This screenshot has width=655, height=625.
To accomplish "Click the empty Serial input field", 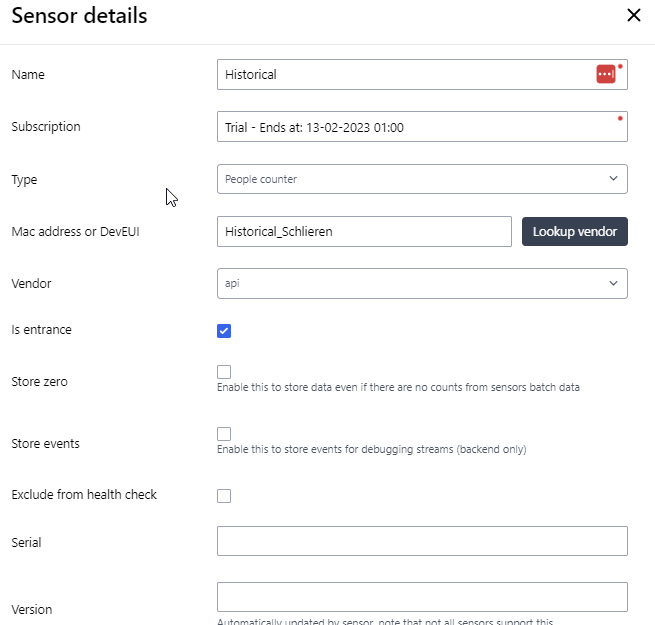I will pyautogui.click(x=422, y=541).
